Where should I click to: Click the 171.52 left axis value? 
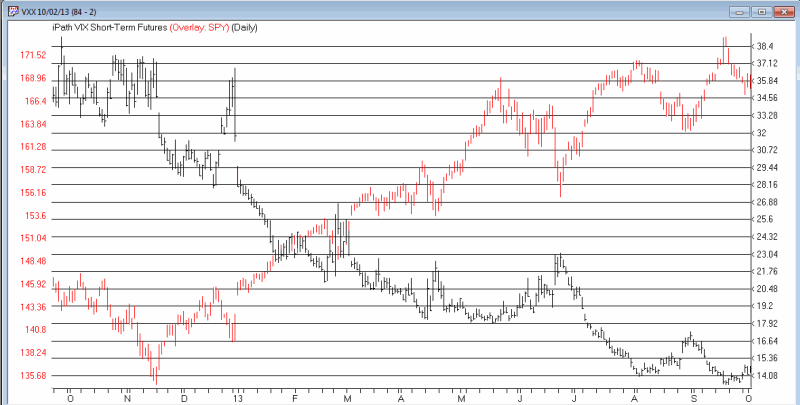[x=33, y=55]
